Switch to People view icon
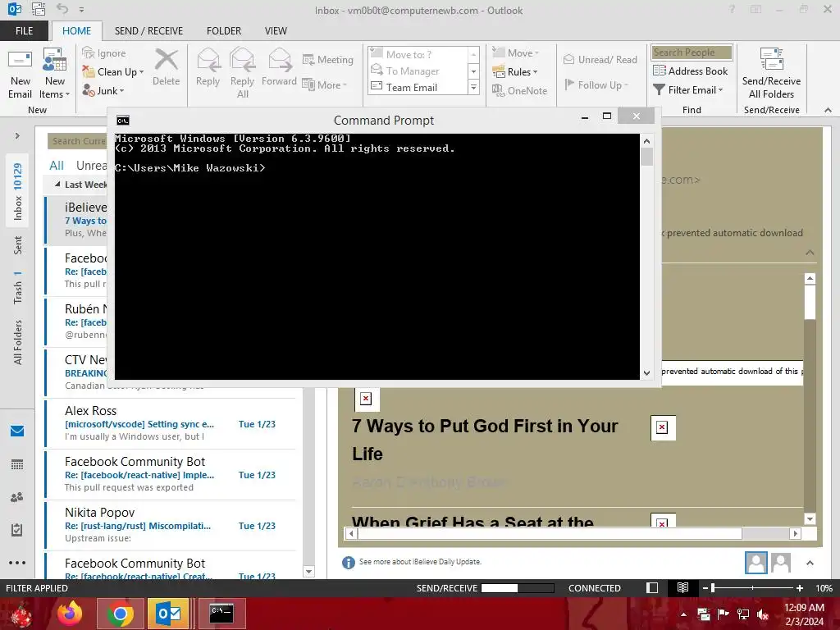 (17, 497)
